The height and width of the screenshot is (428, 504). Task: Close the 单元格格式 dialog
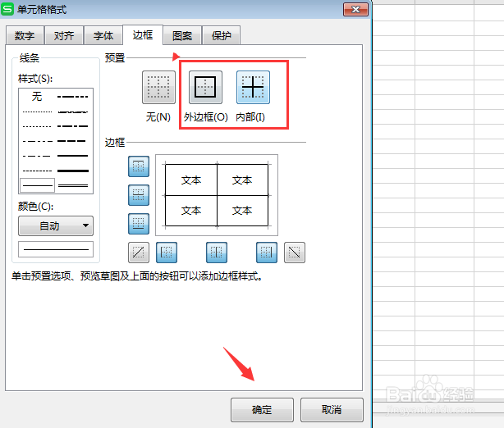click(x=355, y=10)
